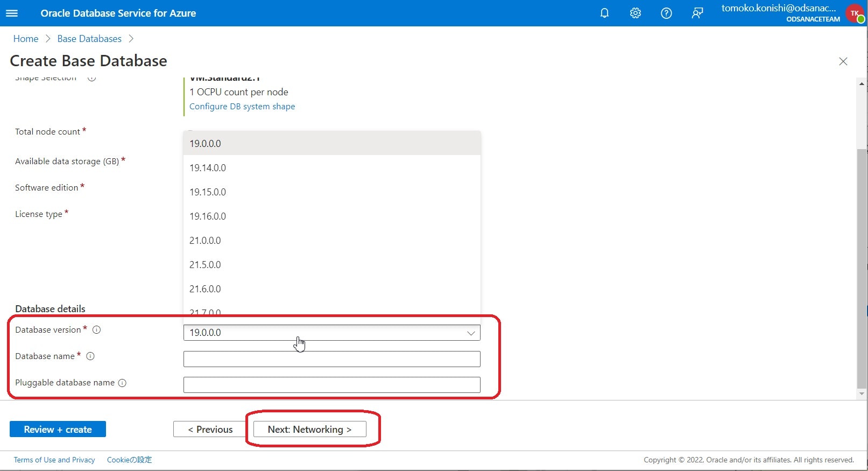
Task: Open user account avatar TK
Action: coord(855,13)
